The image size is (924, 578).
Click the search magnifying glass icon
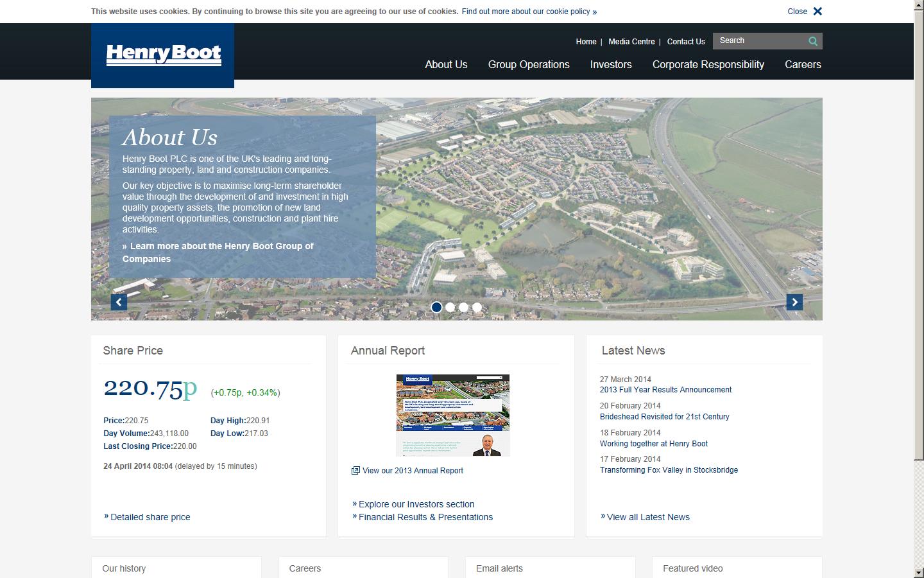(813, 40)
